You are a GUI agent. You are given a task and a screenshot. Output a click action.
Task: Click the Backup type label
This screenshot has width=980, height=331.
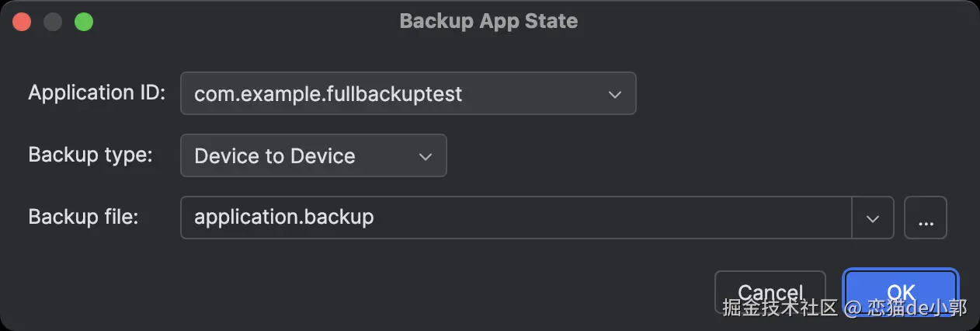90,155
